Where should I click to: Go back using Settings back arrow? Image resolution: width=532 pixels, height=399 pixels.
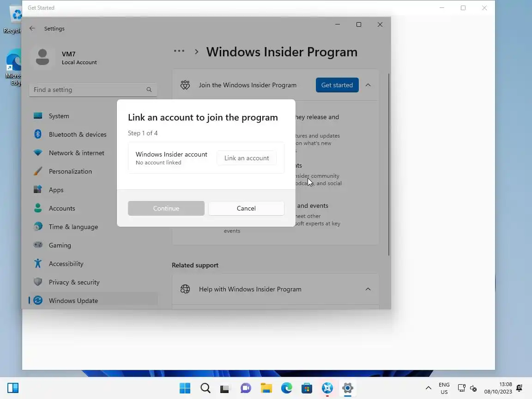[x=32, y=29]
